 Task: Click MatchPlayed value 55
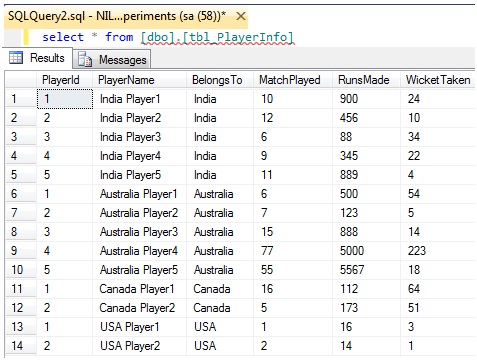pyautogui.click(x=293, y=270)
